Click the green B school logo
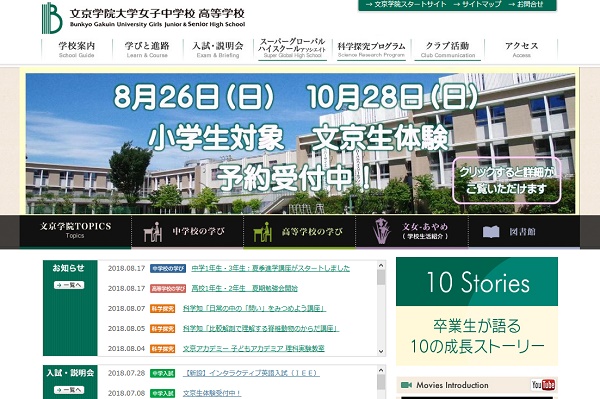 [52, 18]
